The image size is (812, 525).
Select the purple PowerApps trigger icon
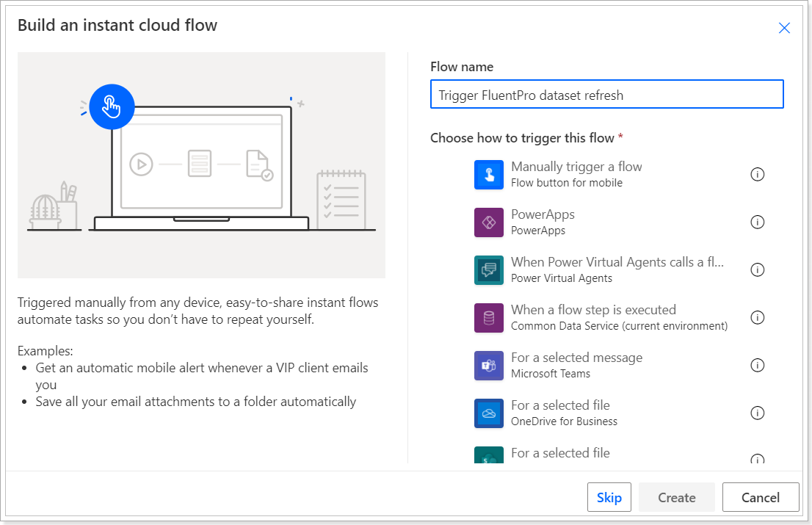click(x=489, y=222)
